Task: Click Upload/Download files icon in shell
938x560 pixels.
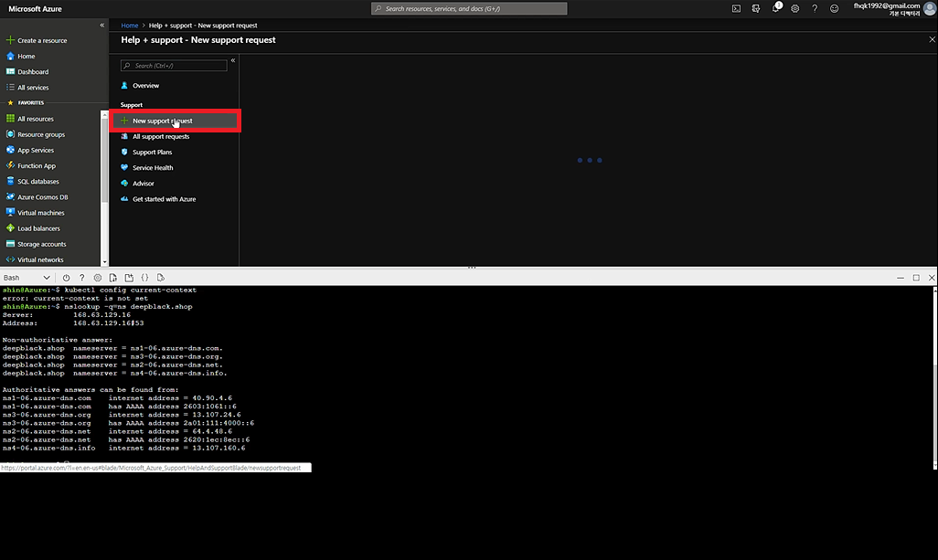Action: point(113,278)
